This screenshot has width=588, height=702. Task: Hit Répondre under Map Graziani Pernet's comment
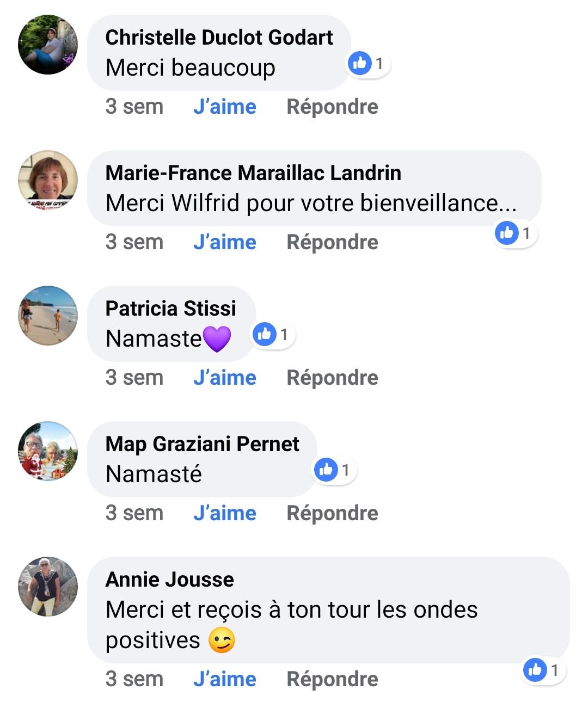pos(332,513)
